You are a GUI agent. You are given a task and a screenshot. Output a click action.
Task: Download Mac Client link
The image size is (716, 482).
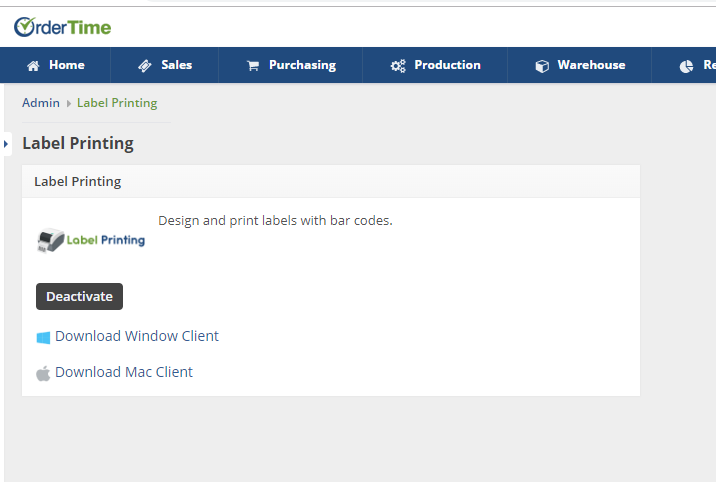pos(124,372)
